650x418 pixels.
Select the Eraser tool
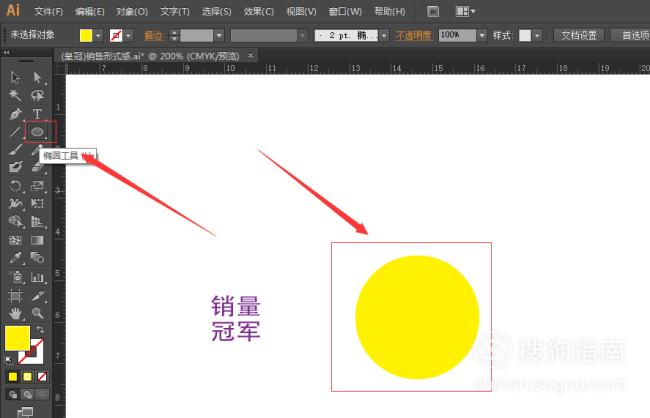(x=37, y=167)
